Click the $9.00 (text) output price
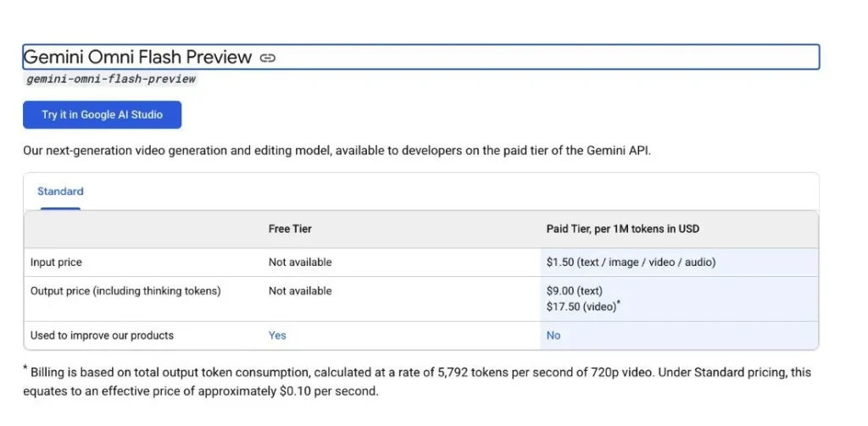The width and height of the screenshot is (868, 426). [574, 291]
